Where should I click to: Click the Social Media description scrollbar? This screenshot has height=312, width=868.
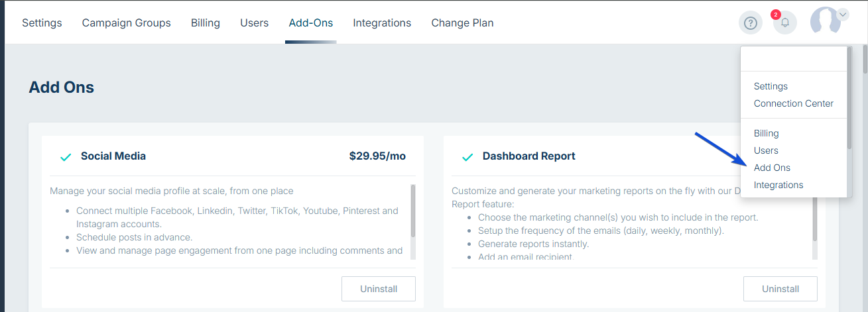413,211
